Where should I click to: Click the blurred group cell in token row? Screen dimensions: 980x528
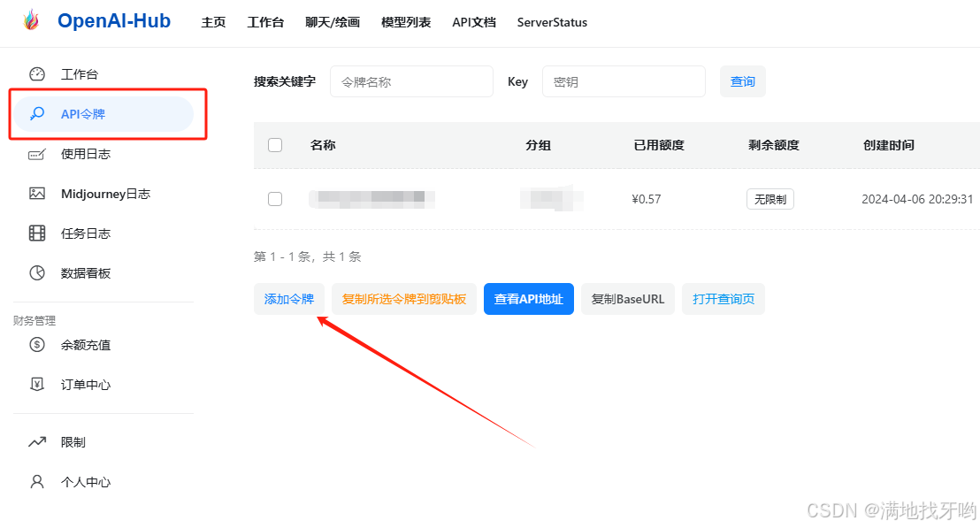point(551,199)
